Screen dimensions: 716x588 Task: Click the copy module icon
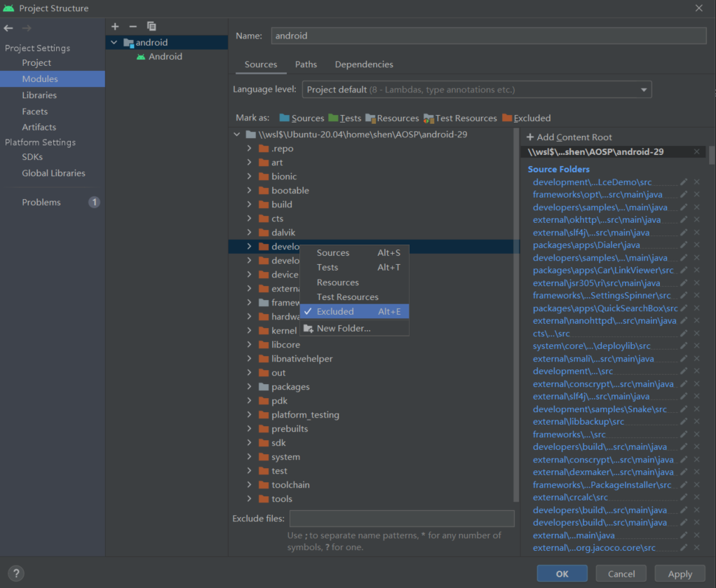tap(151, 26)
